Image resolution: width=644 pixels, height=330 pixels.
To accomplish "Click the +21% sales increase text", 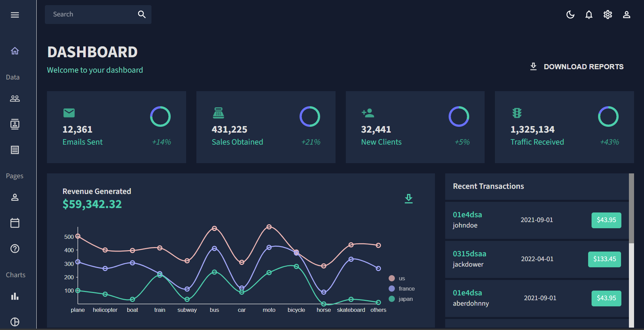I will [311, 142].
